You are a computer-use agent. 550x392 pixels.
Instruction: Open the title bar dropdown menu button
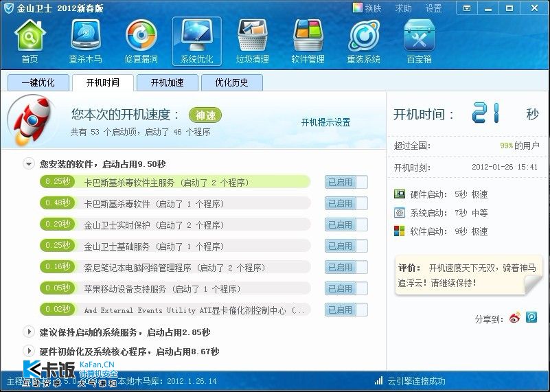[x=467, y=8]
